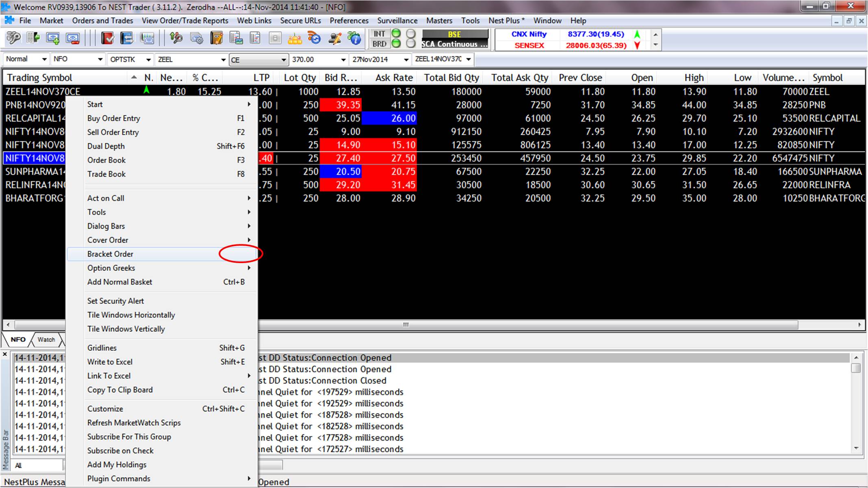
Task: Click the BSE SCA Continuous status box
Action: tap(455, 39)
